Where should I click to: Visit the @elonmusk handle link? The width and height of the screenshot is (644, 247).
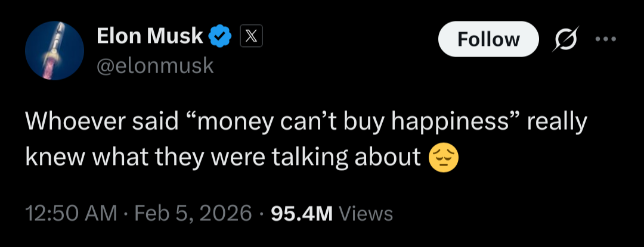(155, 65)
